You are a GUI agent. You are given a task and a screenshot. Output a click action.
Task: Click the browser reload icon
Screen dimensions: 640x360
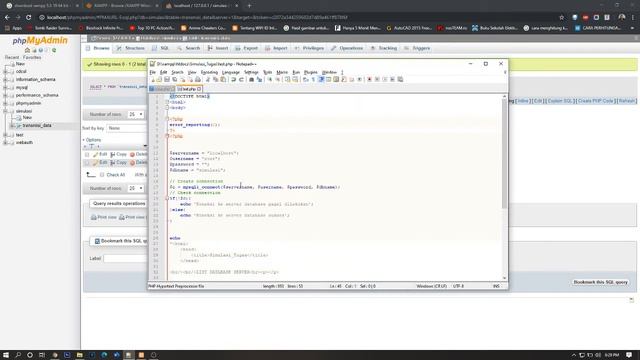[x=29, y=18]
